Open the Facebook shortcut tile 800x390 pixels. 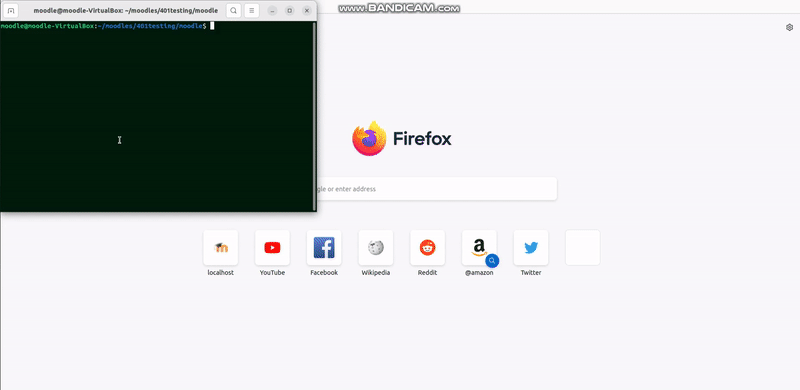(324, 248)
